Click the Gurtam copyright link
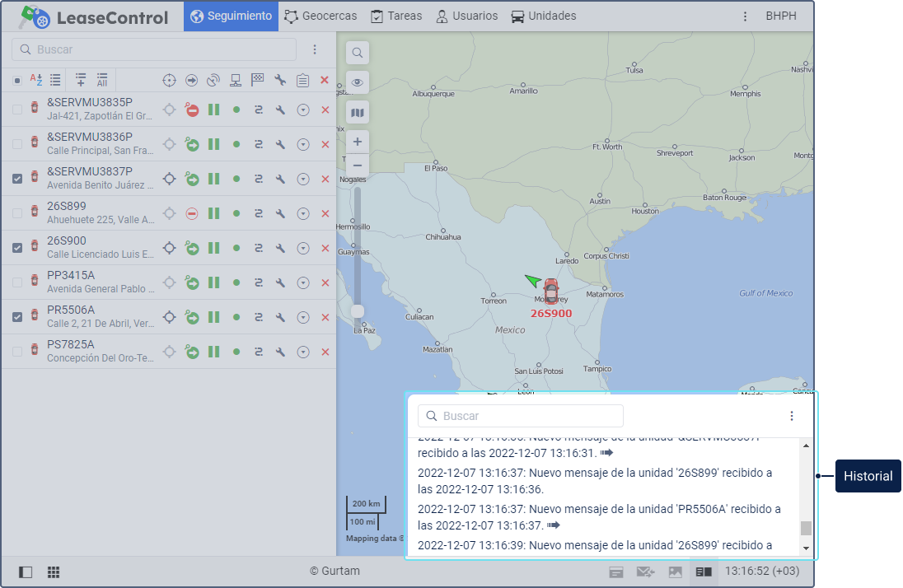This screenshot has height=588, width=903. 335,571
